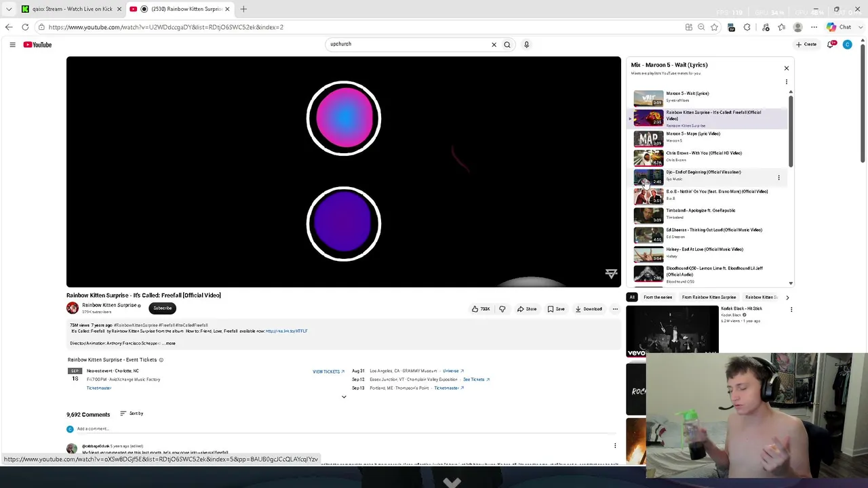Open media control music icon
Image resolution: width=868 pixels, height=488 pixels.
pos(766,27)
